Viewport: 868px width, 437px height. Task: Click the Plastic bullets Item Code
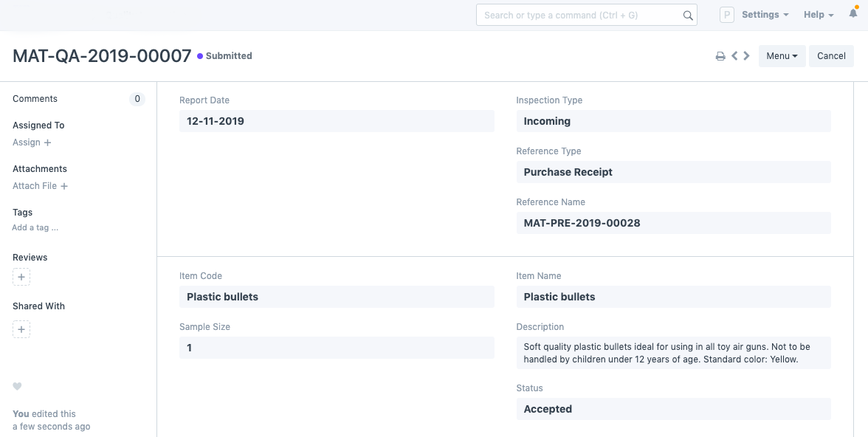[x=222, y=297]
